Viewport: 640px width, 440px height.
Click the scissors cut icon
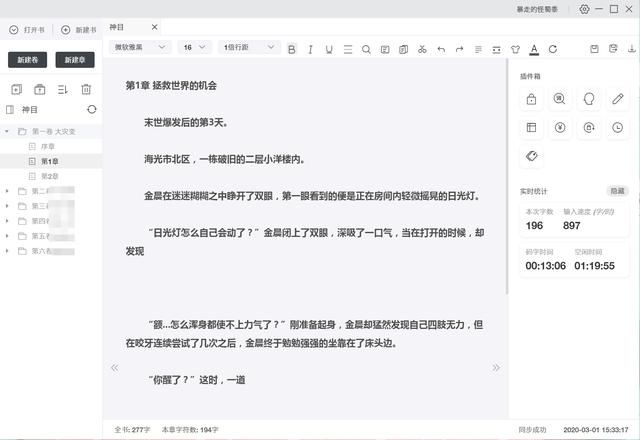(422, 49)
